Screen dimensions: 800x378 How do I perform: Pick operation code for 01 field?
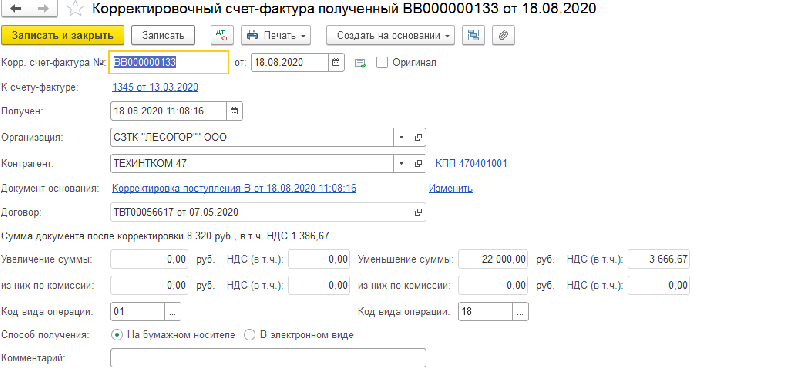click(172, 312)
